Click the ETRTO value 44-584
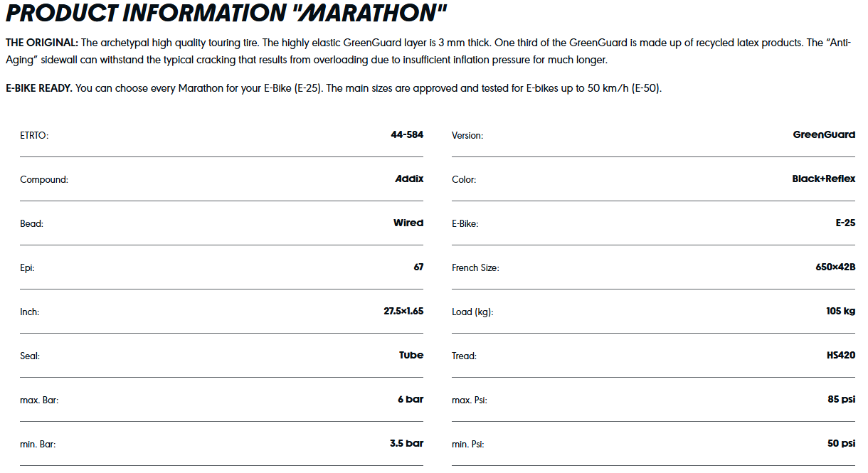This screenshot has height=473, width=868. (407, 134)
